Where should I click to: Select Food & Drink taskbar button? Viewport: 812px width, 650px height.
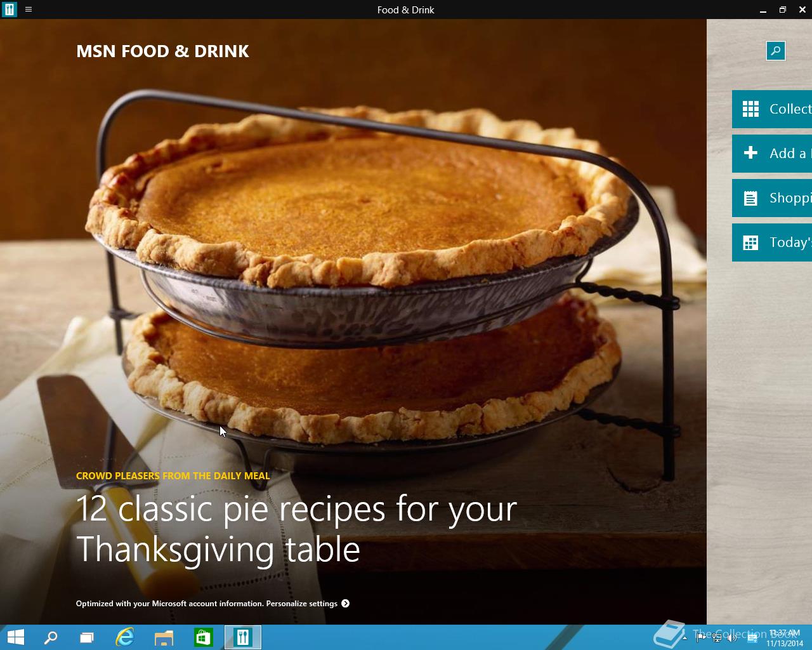243,637
